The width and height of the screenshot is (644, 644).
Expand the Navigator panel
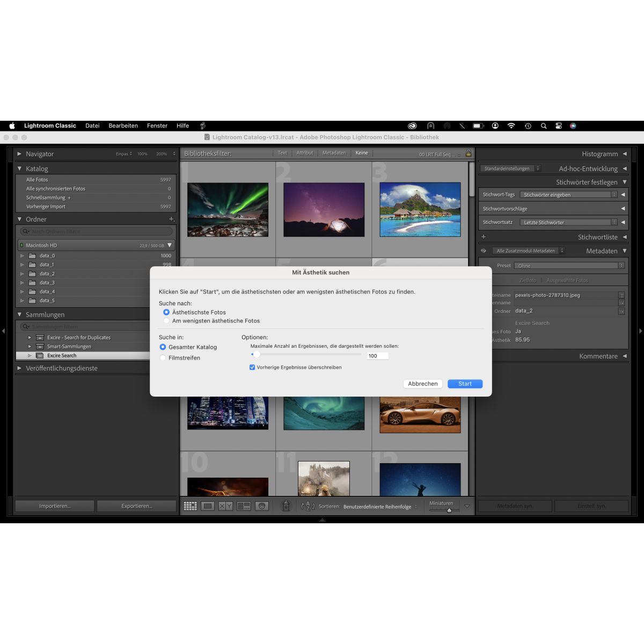[x=20, y=154]
